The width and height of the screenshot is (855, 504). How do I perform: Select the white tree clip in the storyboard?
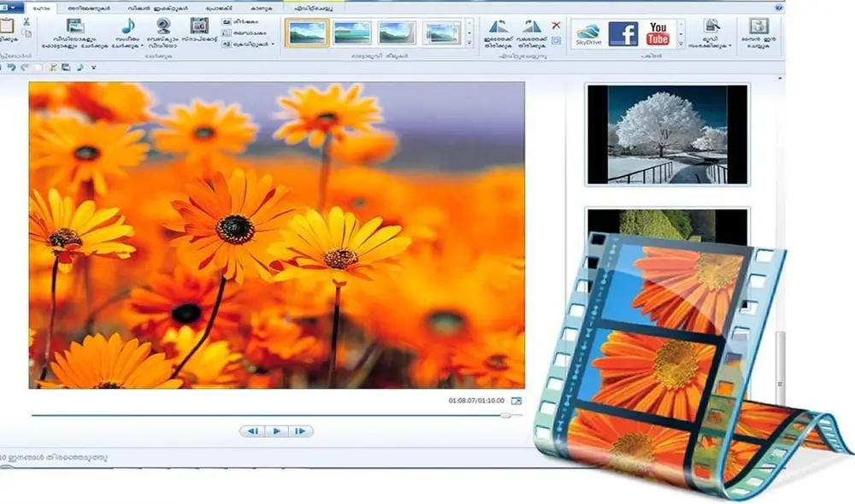tap(667, 132)
